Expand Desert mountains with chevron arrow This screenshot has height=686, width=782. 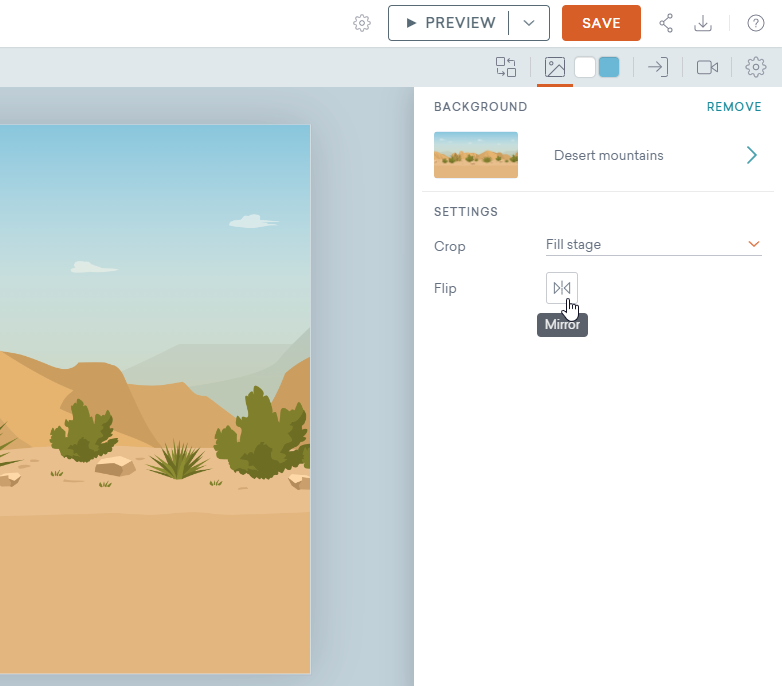752,155
